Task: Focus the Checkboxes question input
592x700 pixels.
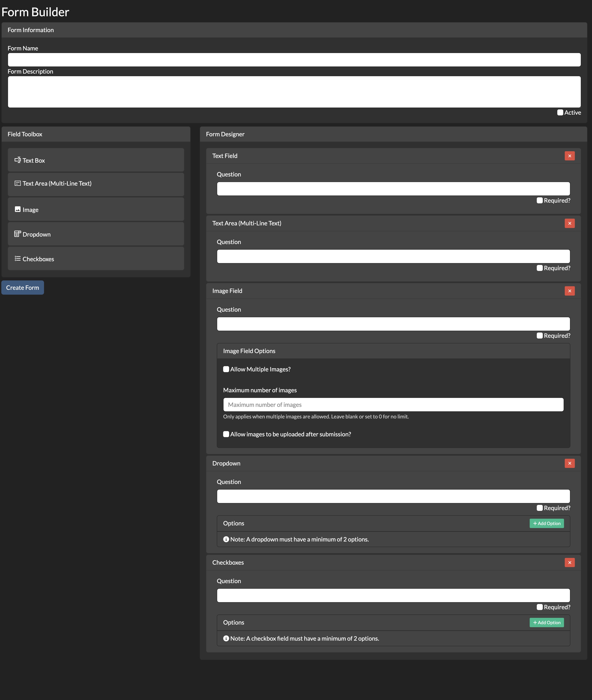Action: (x=393, y=595)
